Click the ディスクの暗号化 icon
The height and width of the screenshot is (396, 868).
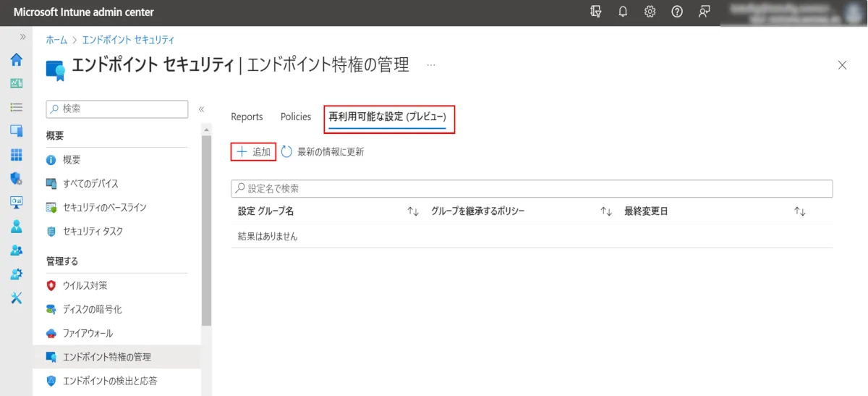pos(51,310)
